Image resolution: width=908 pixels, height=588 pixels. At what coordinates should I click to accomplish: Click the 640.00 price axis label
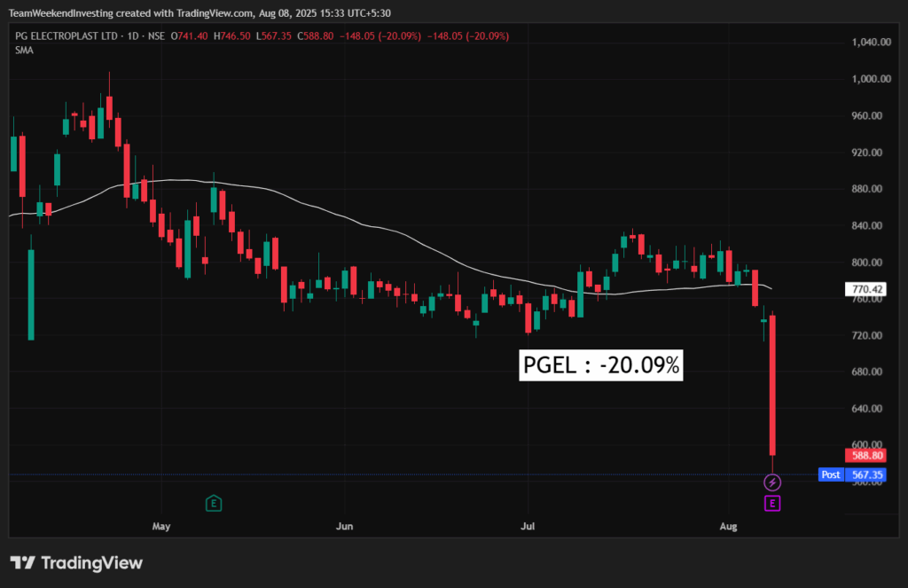(867, 409)
